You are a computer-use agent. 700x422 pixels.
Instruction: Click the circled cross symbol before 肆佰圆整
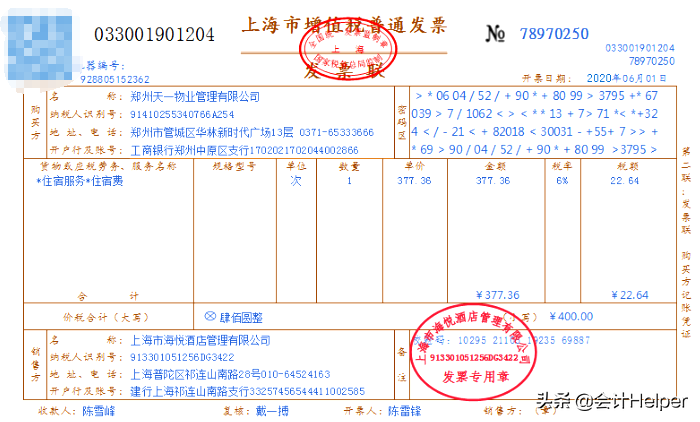(210, 316)
